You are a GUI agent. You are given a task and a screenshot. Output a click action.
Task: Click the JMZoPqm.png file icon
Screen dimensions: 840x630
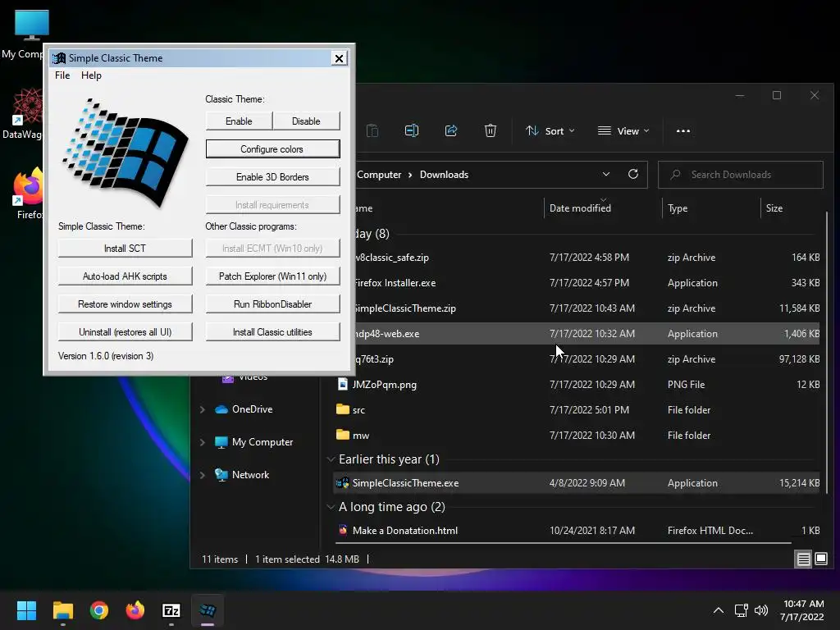point(343,384)
